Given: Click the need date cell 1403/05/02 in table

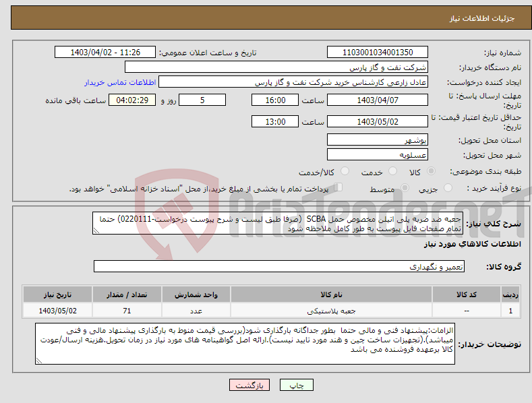Looking at the screenshot, I should 58,311.
